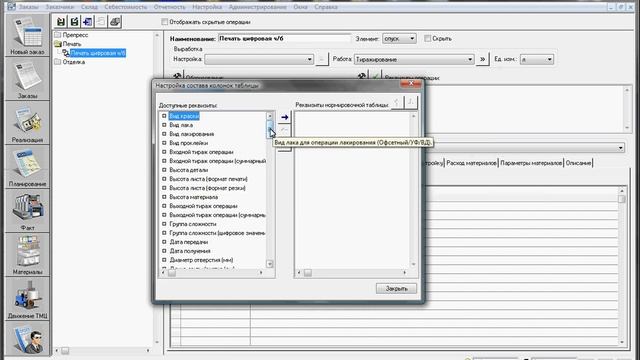
Task: Open the Элемент dropdown showing спуск
Action: [399, 38]
